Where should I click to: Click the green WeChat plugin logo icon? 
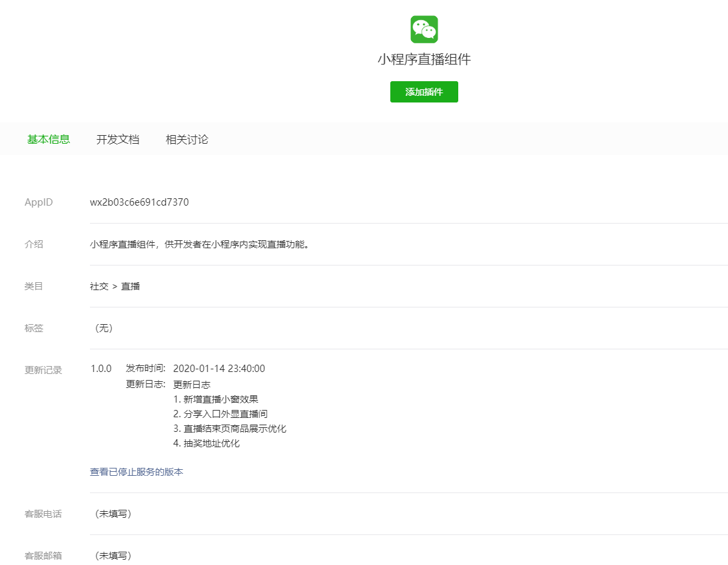pos(424,29)
